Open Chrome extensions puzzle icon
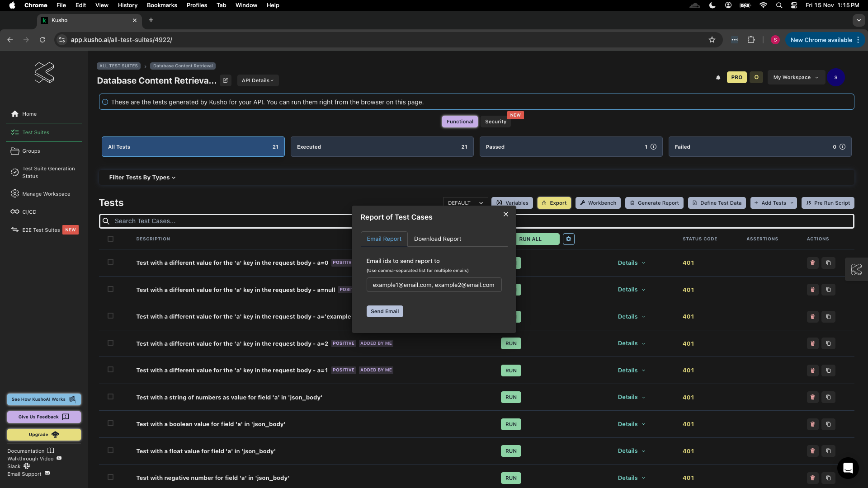 pyautogui.click(x=751, y=40)
